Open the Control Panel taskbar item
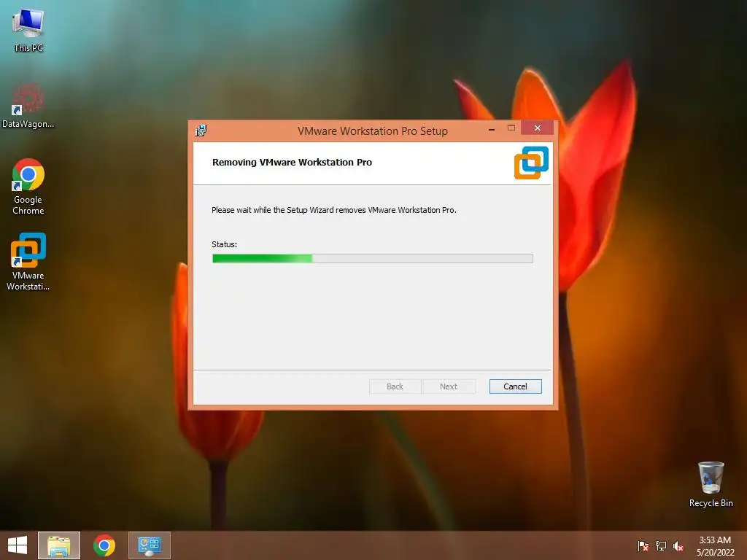This screenshot has width=747, height=560. pos(150,545)
